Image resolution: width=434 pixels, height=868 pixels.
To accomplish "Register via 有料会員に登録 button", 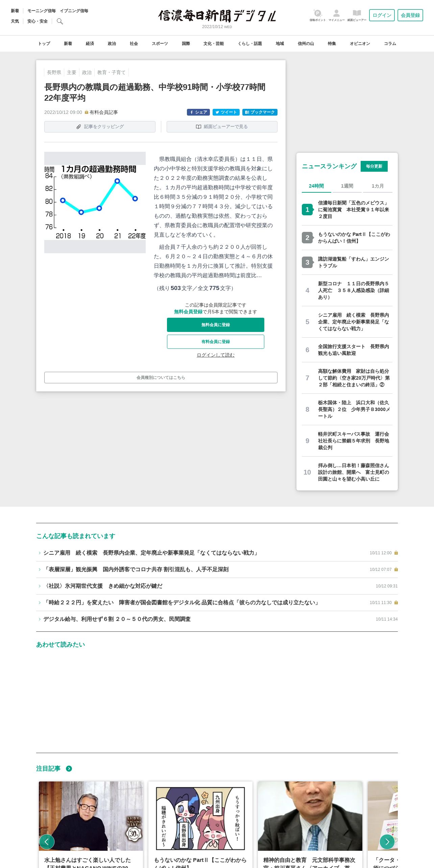I will [216, 342].
